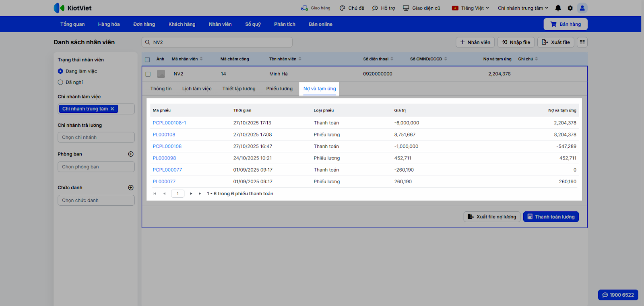Tick the checkbox for employee NV2
The height and width of the screenshot is (306, 644).
coord(148,74)
